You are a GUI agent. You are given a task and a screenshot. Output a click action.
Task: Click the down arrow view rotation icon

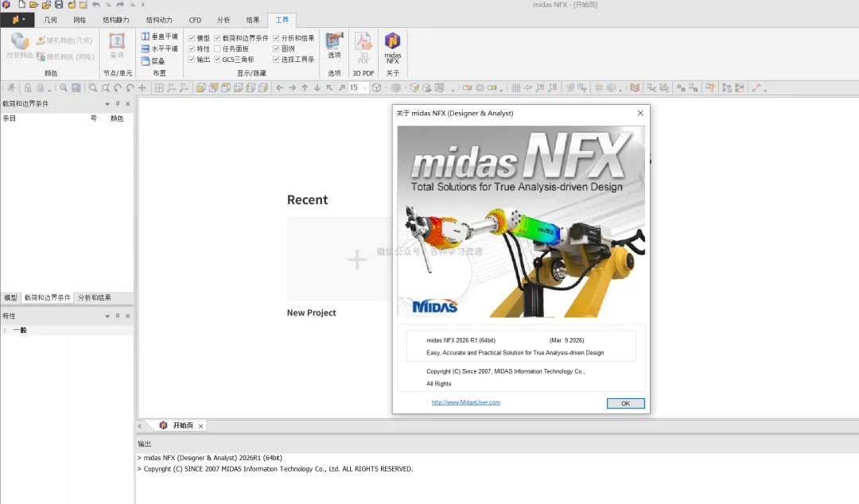click(317, 87)
